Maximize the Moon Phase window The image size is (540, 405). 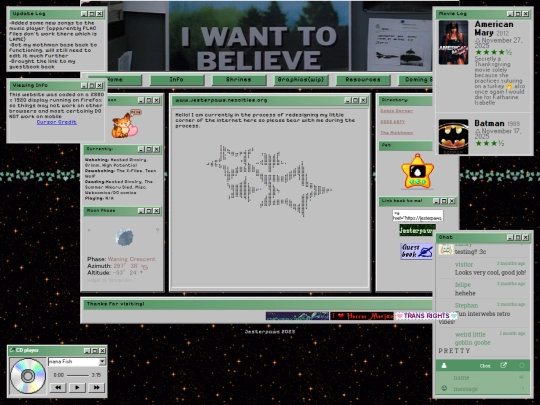point(148,210)
